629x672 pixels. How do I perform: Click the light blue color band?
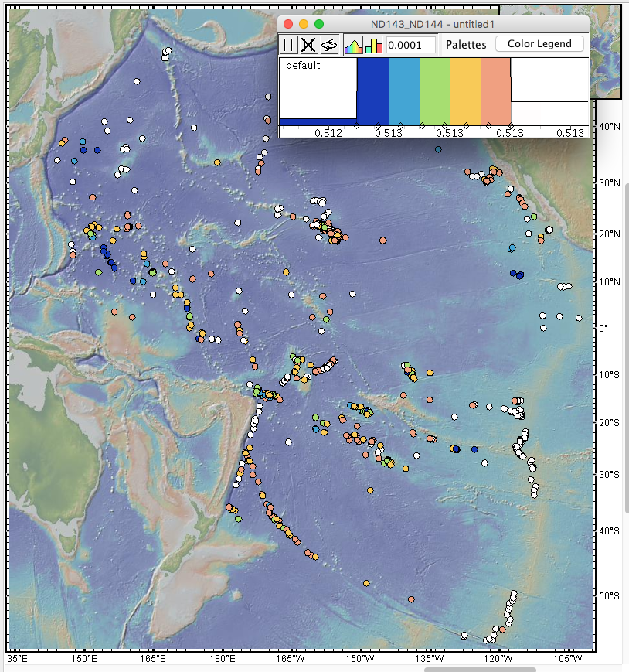click(404, 91)
